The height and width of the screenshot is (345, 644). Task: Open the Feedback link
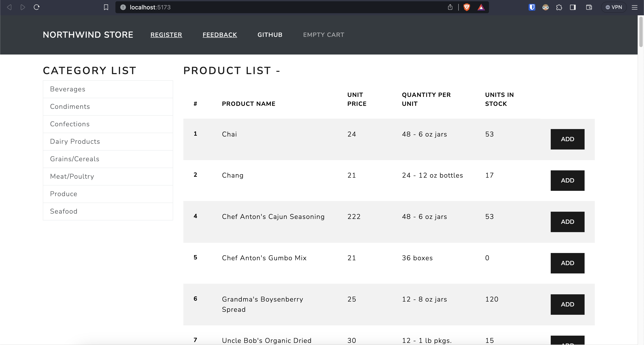(220, 35)
